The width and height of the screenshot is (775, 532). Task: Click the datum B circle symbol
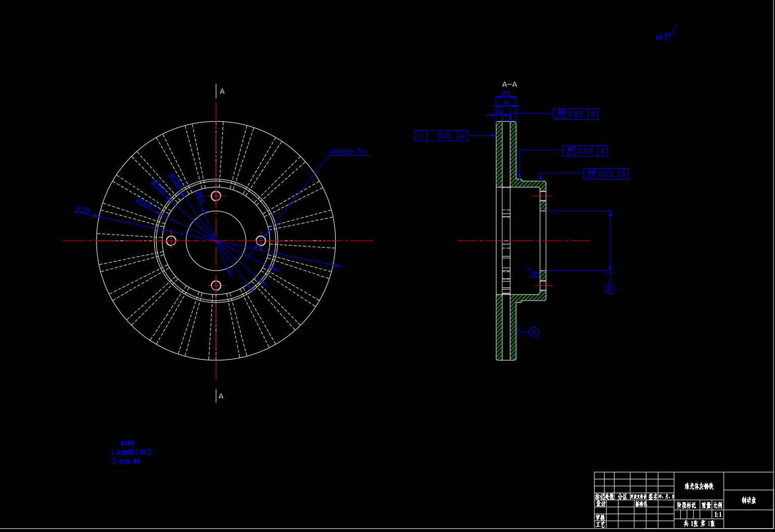610,289
